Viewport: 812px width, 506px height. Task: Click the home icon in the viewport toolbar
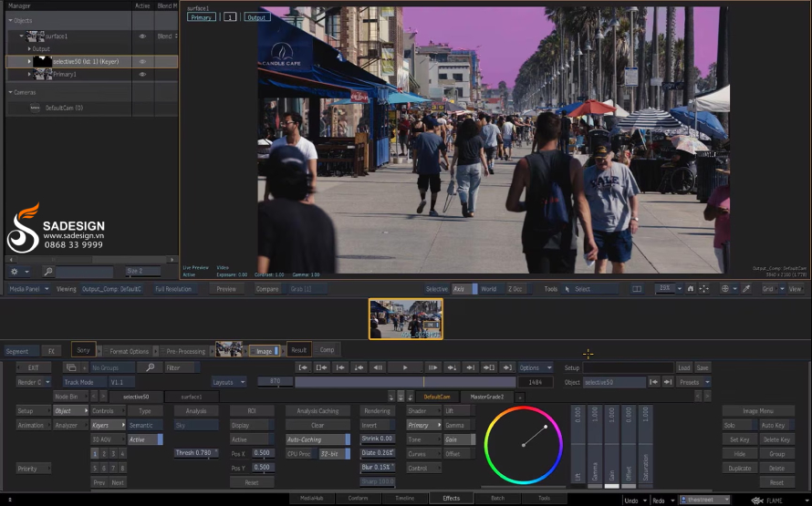(691, 289)
